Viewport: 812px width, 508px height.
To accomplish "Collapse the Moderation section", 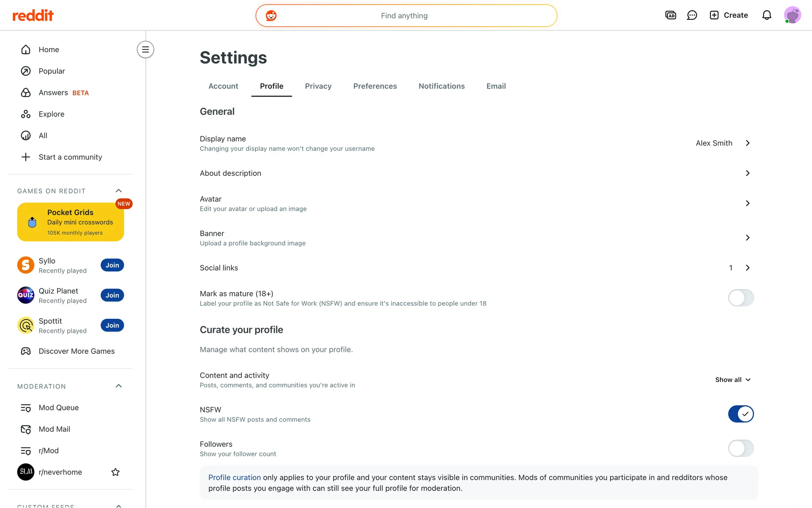I will pyautogui.click(x=119, y=386).
